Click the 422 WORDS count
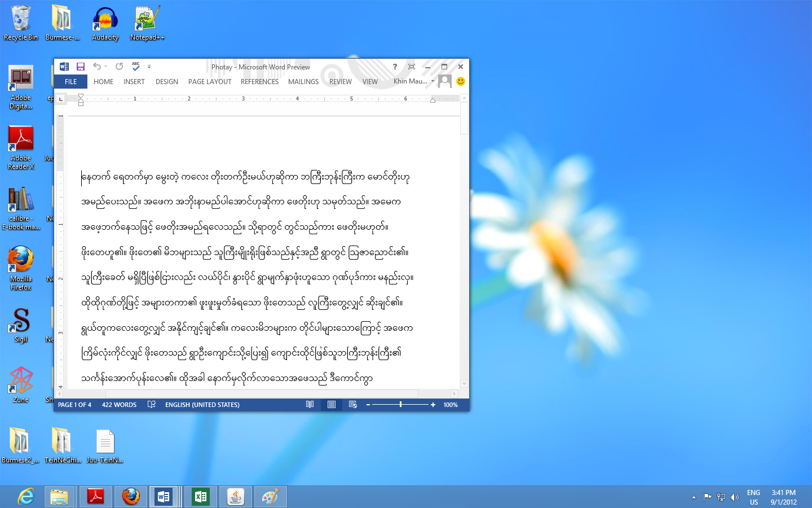This screenshot has width=812, height=508. (x=119, y=405)
